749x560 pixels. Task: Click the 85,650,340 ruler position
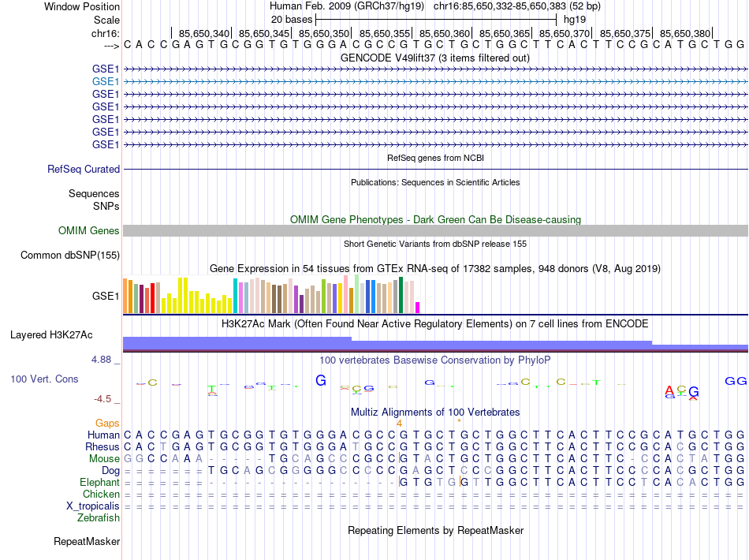(204, 33)
